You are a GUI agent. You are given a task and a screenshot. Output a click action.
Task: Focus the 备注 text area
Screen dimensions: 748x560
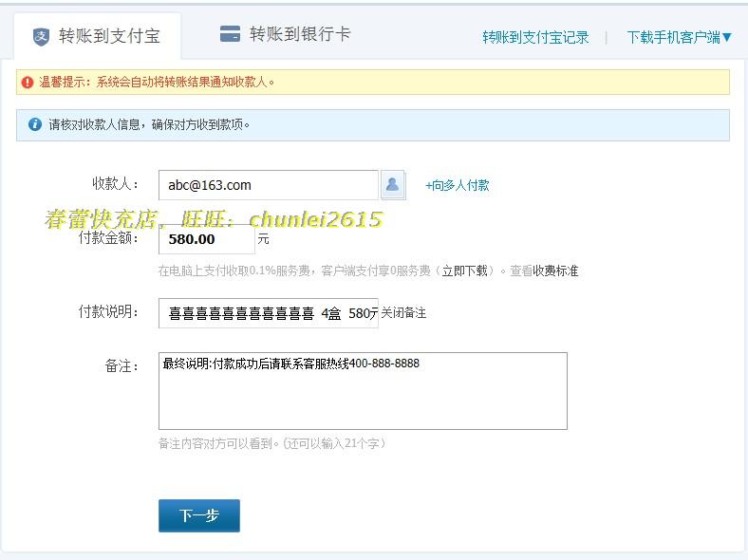[363, 391]
